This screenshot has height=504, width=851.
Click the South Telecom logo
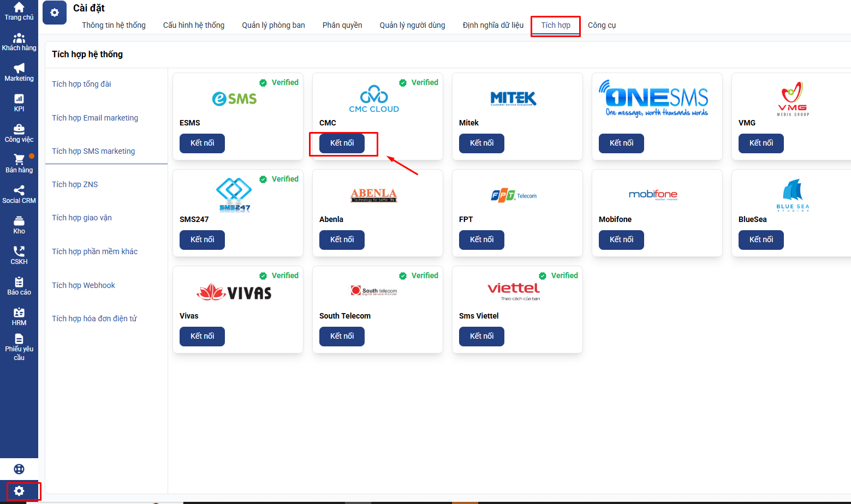tap(374, 291)
